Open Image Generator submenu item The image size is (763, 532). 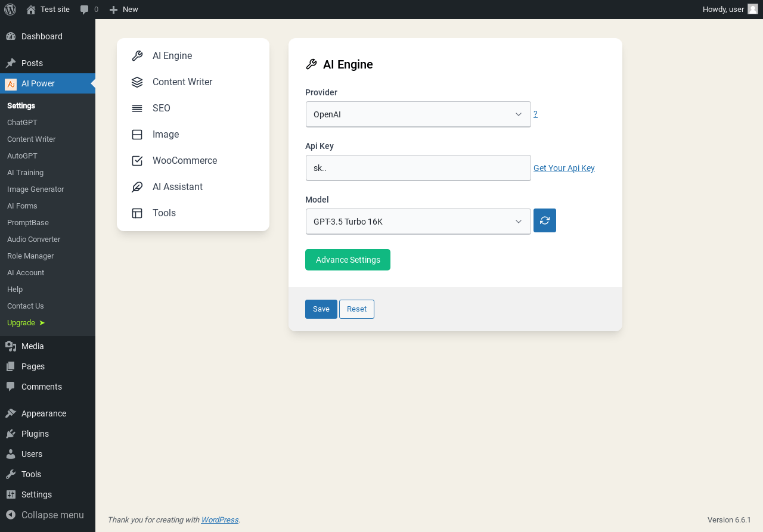pos(48,189)
